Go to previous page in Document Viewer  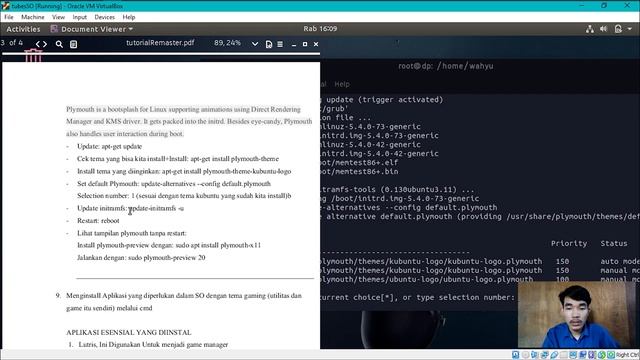38,44
